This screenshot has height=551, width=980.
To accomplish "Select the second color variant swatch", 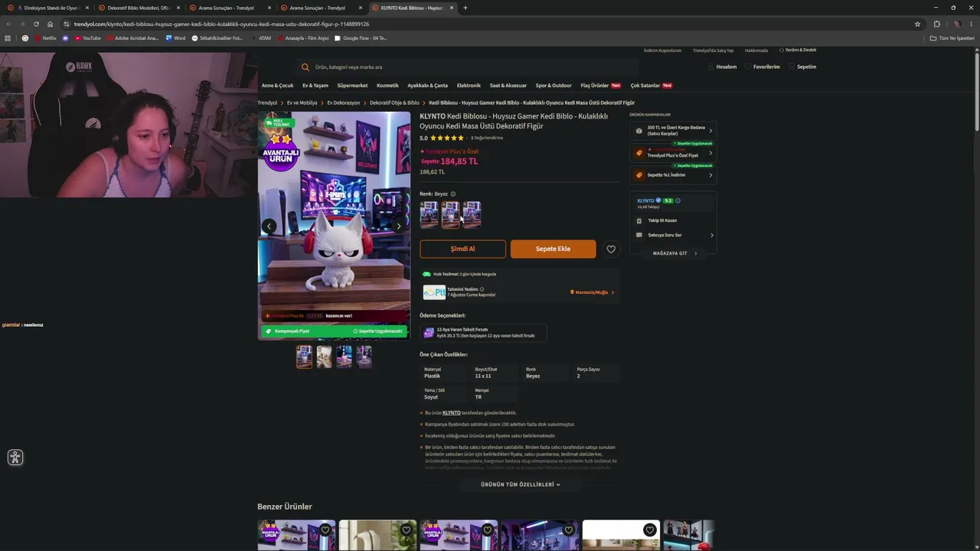I will 450,214.
